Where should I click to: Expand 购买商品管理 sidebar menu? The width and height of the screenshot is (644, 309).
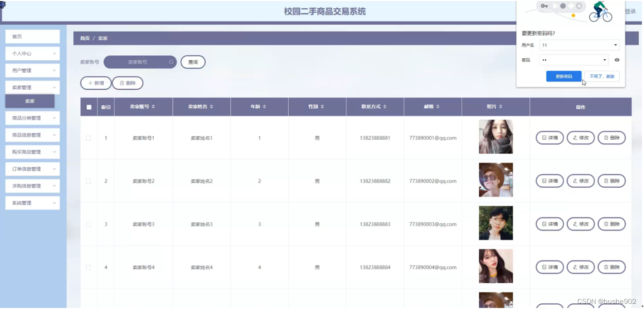click(x=33, y=152)
